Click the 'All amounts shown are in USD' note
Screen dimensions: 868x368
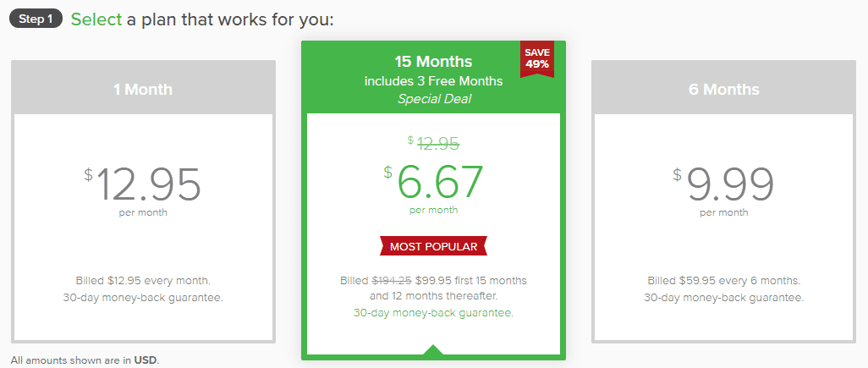pos(85,360)
